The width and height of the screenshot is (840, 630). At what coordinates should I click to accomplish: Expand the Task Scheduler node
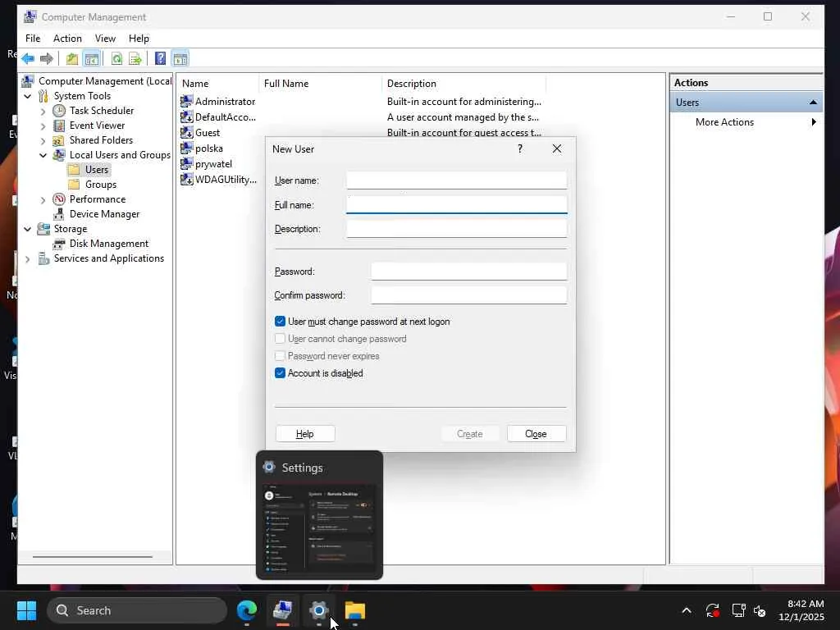click(x=43, y=112)
